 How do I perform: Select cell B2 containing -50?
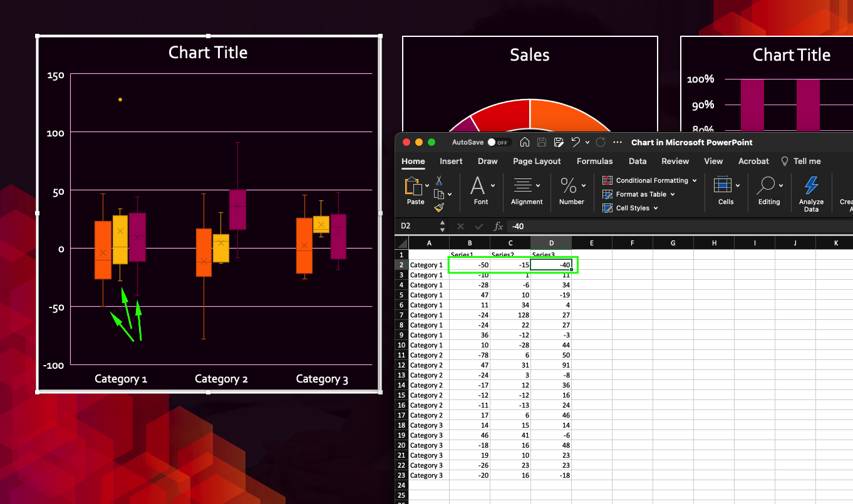click(469, 265)
